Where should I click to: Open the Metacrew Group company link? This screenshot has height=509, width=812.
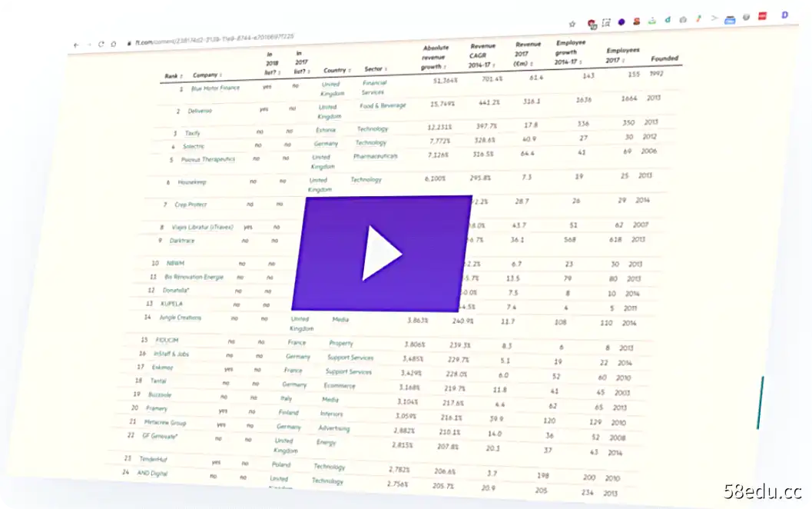click(164, 422)
